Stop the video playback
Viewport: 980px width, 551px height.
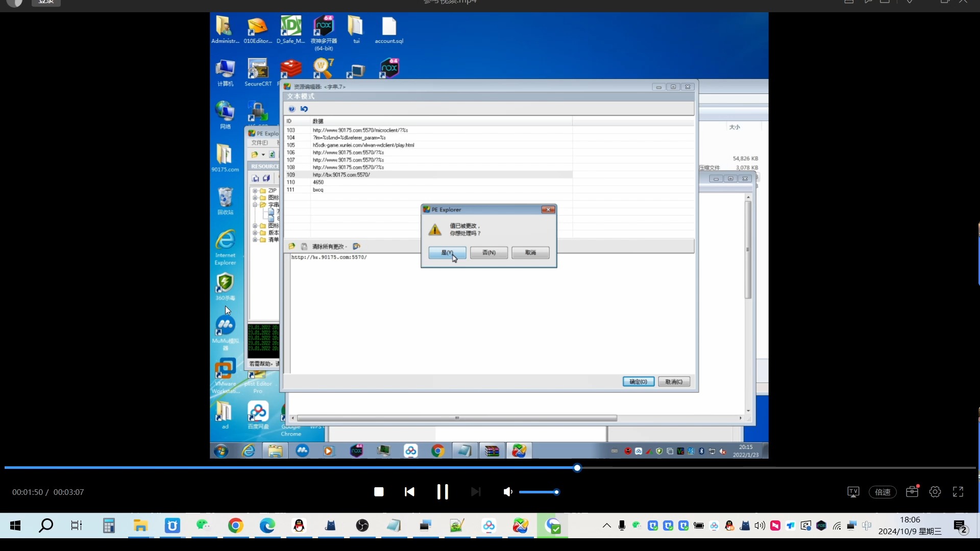pyautogui.click(x=379, y=492)
